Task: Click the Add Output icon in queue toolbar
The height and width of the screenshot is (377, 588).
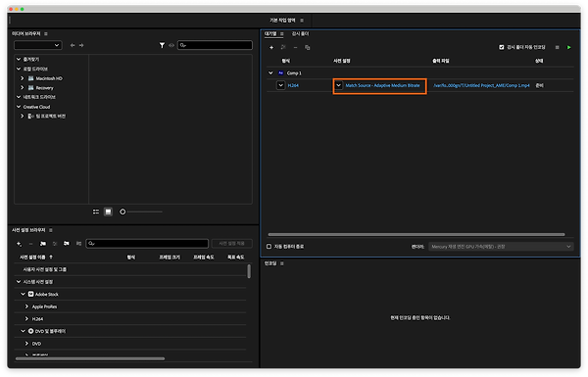Action: click(x=283, y=47)
